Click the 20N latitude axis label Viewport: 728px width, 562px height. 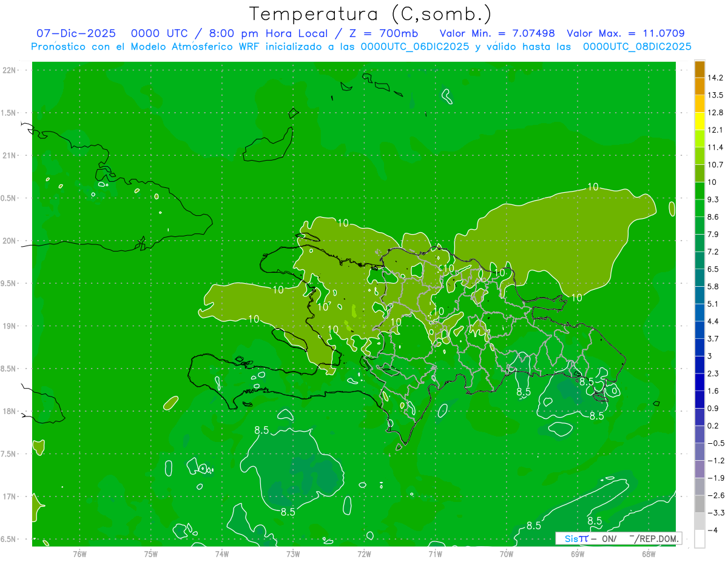click(x=9, y=241)
